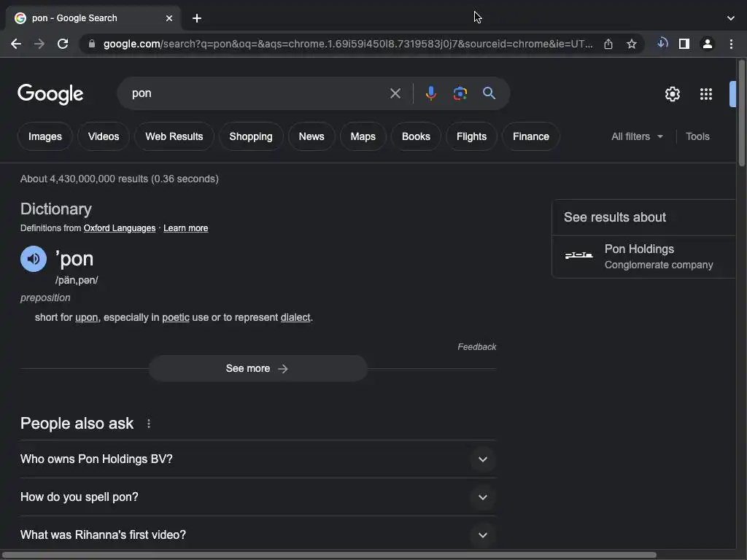
Task: Click the Feedback link
Action: 477,347
